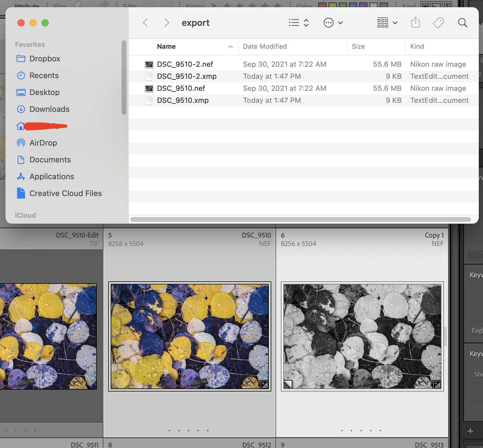Open the share icon in Finder toolbar
Image resolution: width=483 pixels, height=448 pixels.
click(x=415, y=22)
